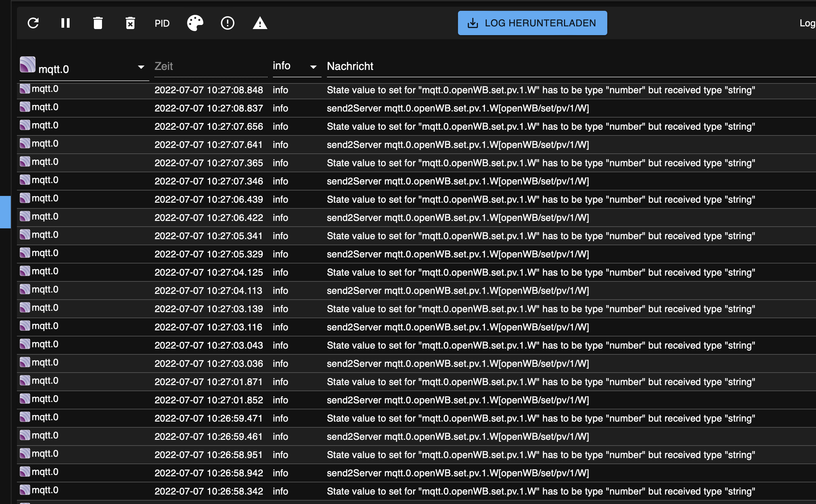This screenshot has width=816, height=504.
Task: Click the Log label at top right
Action: click(807, 23)
